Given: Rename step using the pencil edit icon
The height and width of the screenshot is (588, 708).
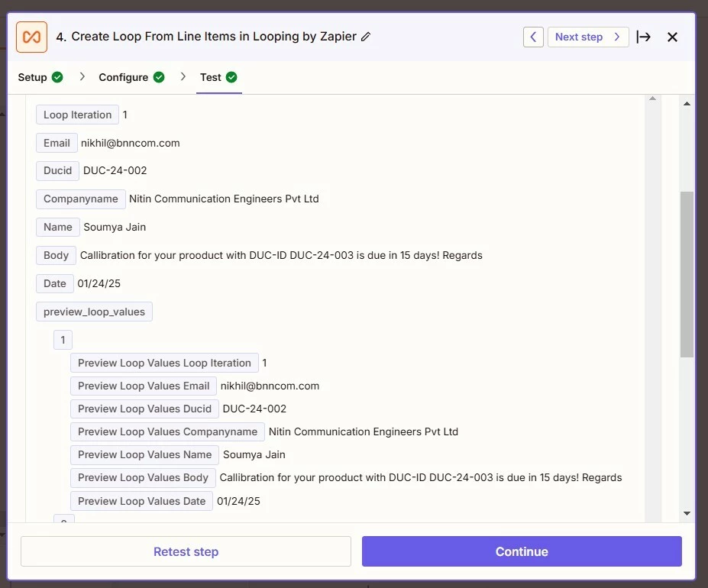Looking at the screenshot, I should (x=366, y=37).
